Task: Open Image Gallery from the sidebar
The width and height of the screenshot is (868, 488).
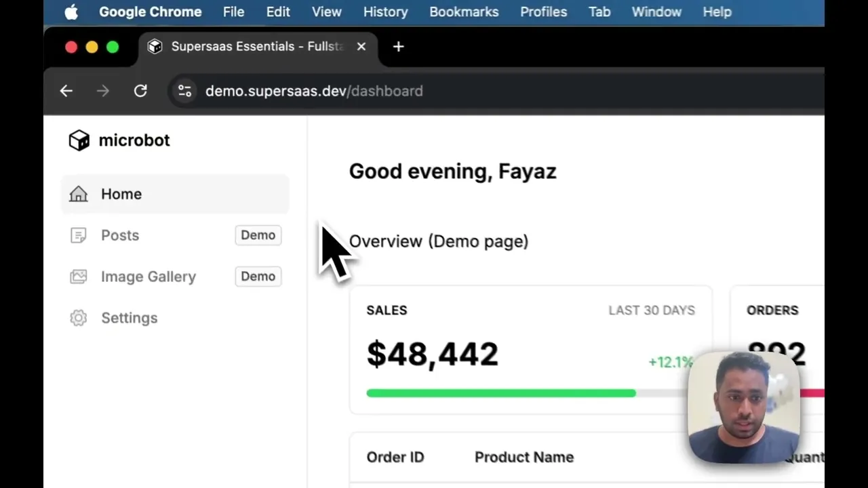Action: tap(148, 277)
